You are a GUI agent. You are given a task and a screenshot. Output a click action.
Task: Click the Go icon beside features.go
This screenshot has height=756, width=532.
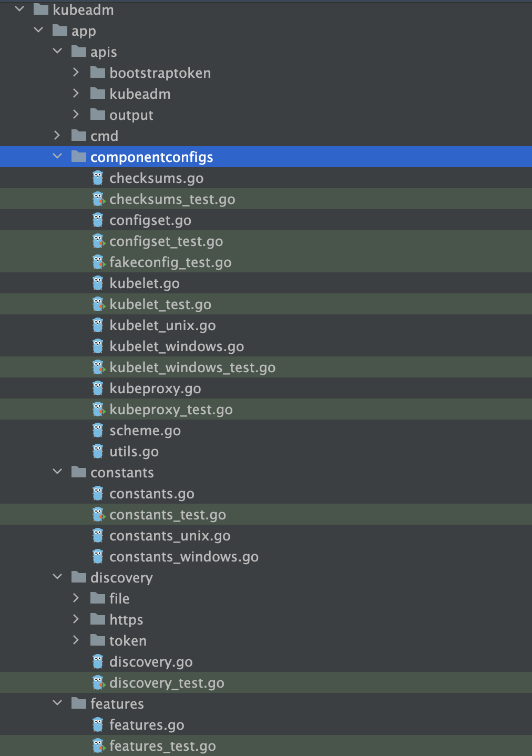(x=98, y=725)
